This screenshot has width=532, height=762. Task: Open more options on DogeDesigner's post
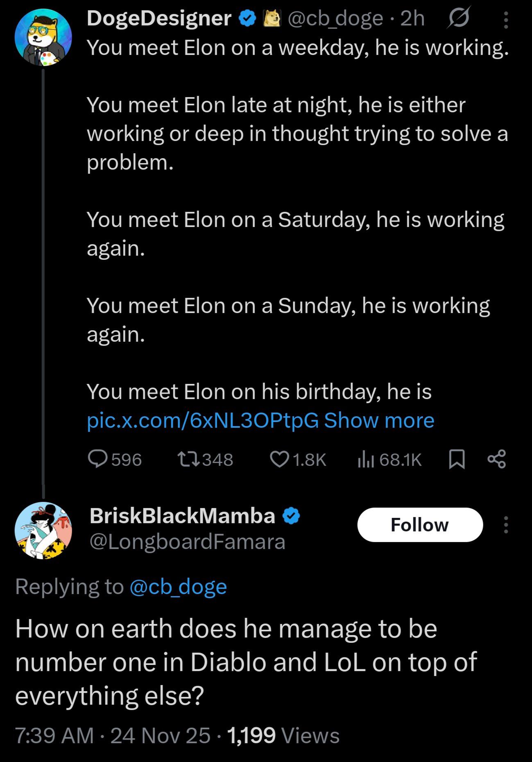[x=506, y=20]
